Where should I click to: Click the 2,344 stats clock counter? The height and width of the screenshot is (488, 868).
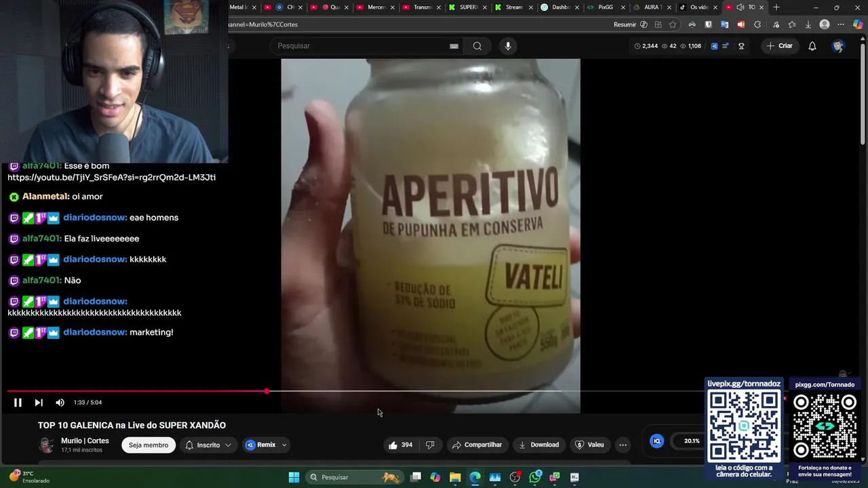point(646,46)
